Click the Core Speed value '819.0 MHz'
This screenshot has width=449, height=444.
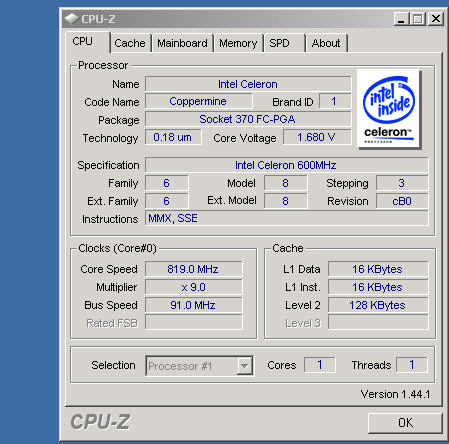point(193,269)
